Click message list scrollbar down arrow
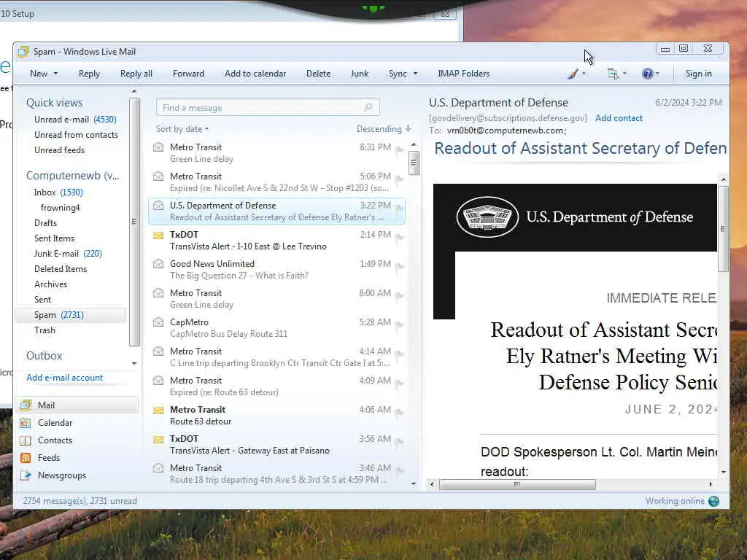747x560 pixels. pos(414,483)
